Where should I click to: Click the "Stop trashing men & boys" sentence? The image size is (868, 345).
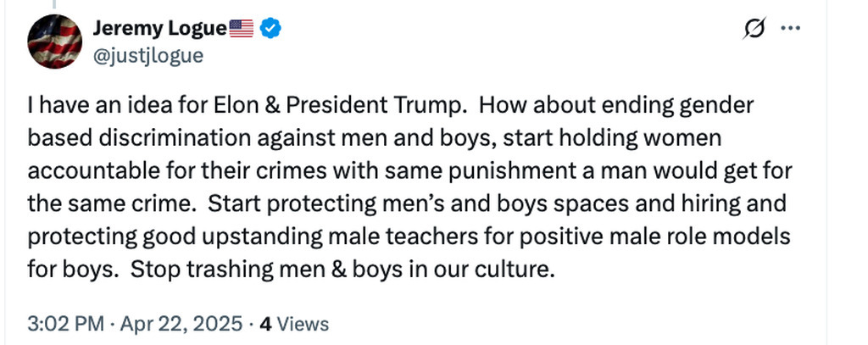pos(250,271)
